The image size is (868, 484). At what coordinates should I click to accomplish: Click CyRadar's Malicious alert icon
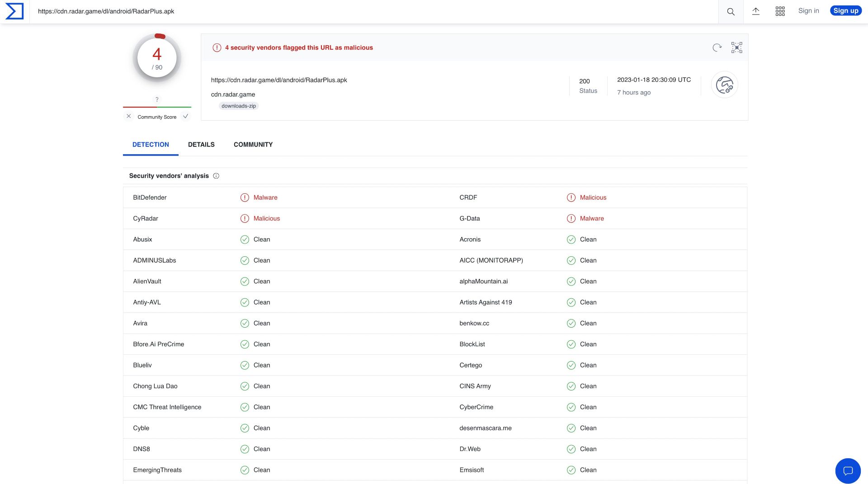click(x=245, y=219)
